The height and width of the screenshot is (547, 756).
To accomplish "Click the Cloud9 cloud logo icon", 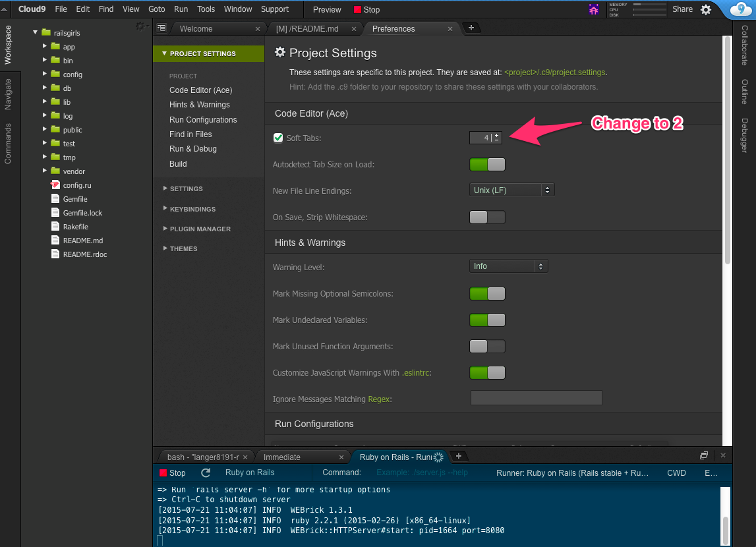I will 741,9.
